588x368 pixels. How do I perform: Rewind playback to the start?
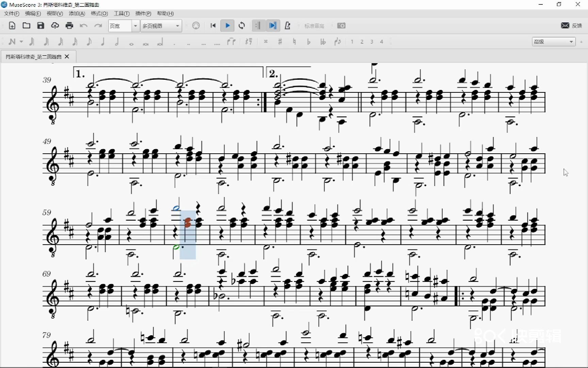213,26
